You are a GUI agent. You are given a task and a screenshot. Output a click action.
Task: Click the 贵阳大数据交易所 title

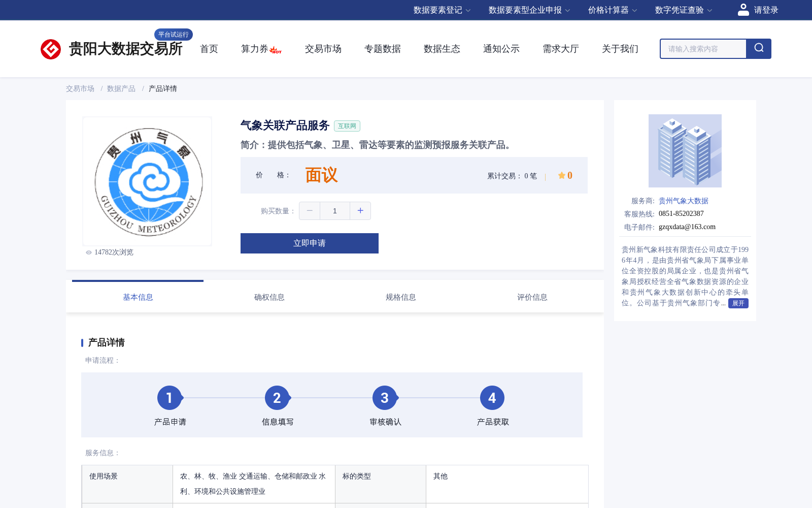tap(125, 49)
